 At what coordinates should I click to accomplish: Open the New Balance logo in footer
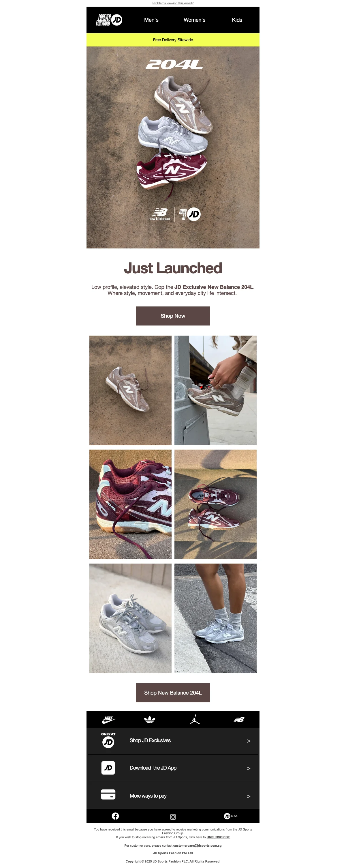tap(239, 719)
